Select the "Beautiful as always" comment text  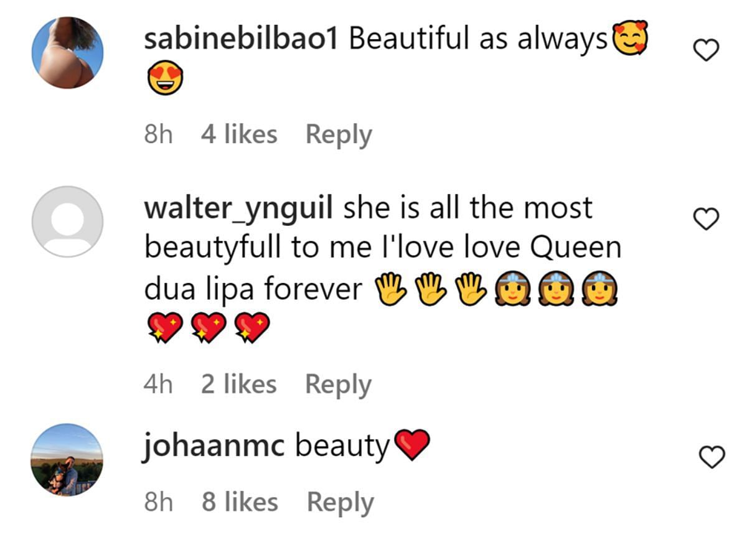[x=478, y=40]
